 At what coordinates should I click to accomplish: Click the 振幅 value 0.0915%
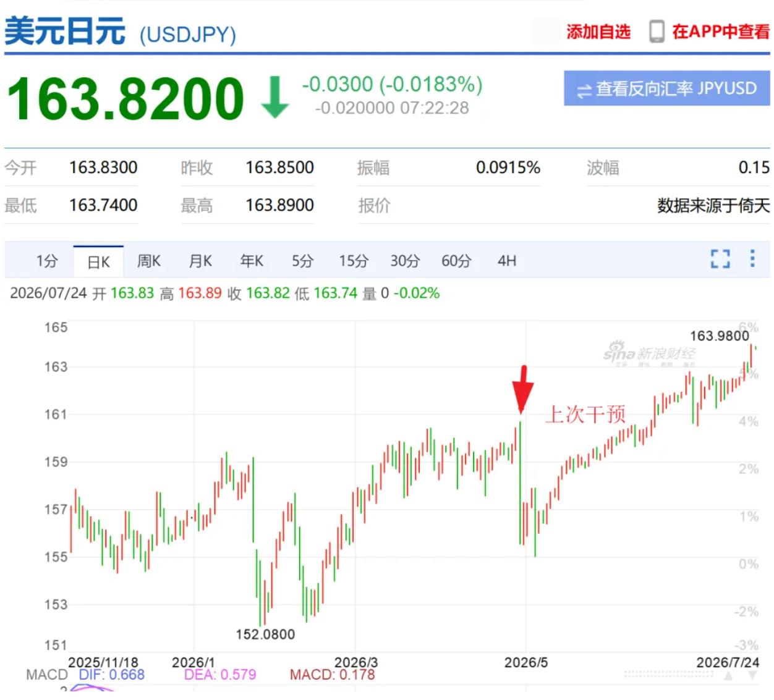coord(508,167)
